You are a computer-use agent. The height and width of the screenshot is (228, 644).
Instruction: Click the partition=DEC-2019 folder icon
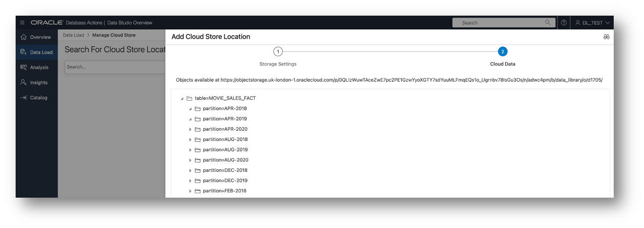click(198, 181)
